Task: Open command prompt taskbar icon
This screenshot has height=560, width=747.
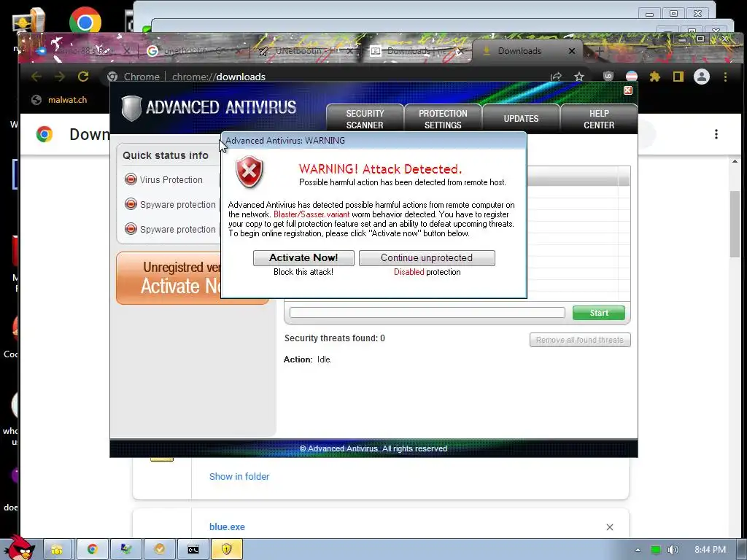Action: tap(193, 550)
